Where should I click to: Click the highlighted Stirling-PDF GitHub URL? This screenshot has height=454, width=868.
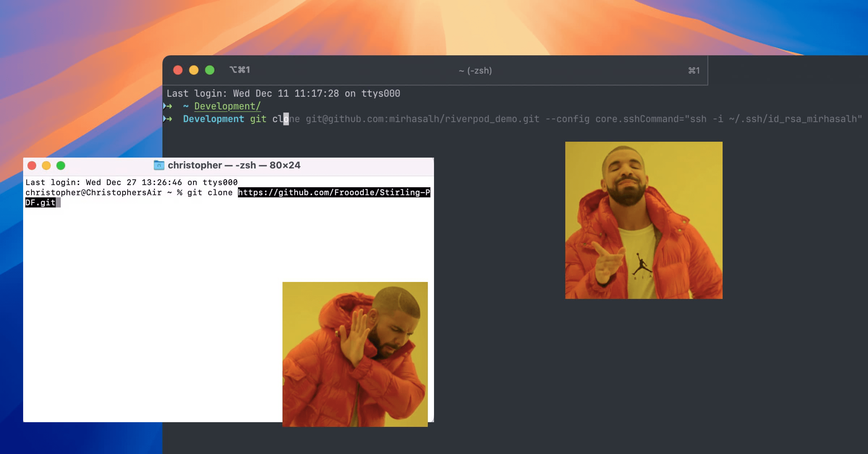334,192
